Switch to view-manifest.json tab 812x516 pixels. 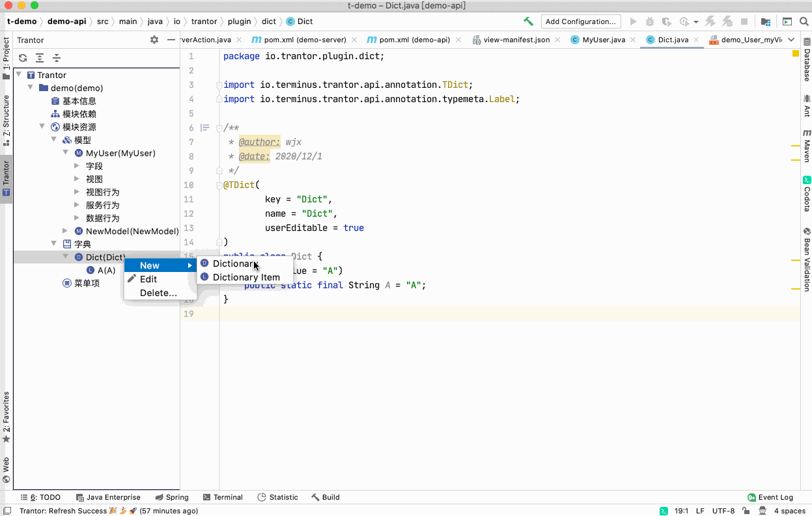516,40
